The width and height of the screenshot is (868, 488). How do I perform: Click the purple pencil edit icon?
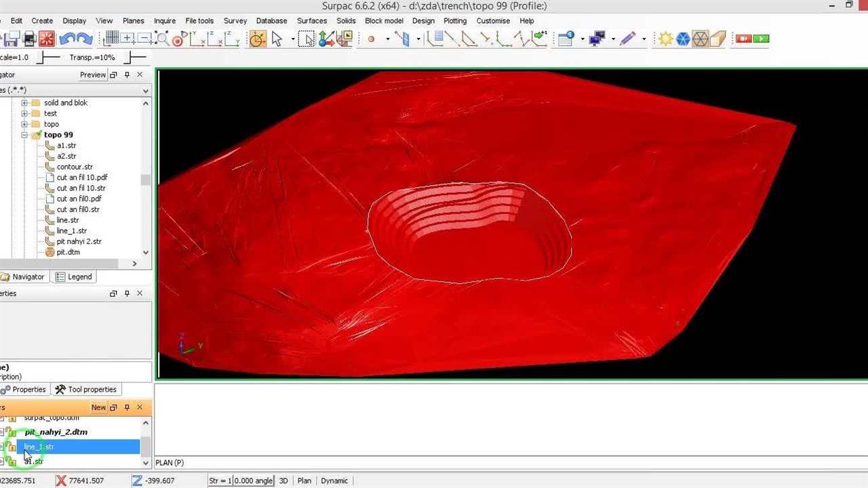(627, 39)
